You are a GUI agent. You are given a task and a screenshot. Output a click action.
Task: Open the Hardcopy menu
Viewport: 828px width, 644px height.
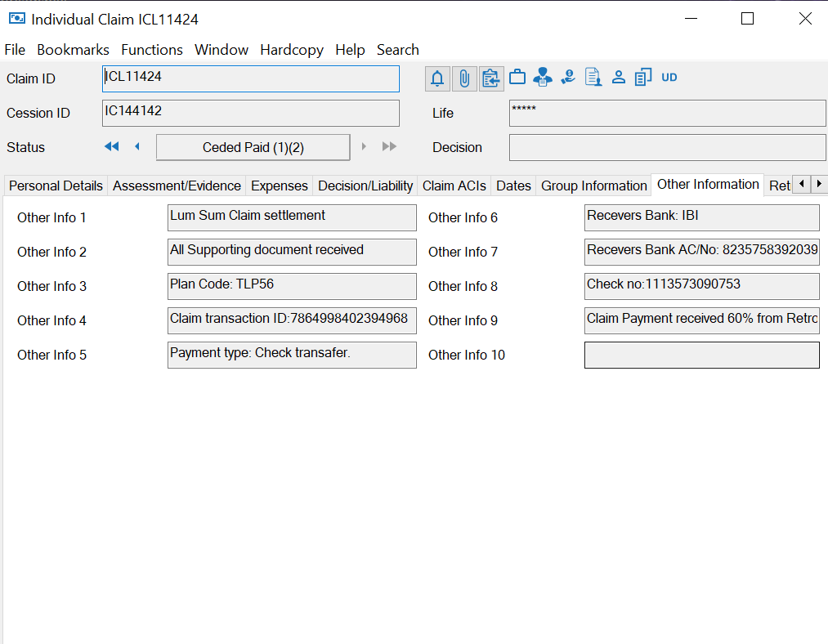tap(292, 50)
